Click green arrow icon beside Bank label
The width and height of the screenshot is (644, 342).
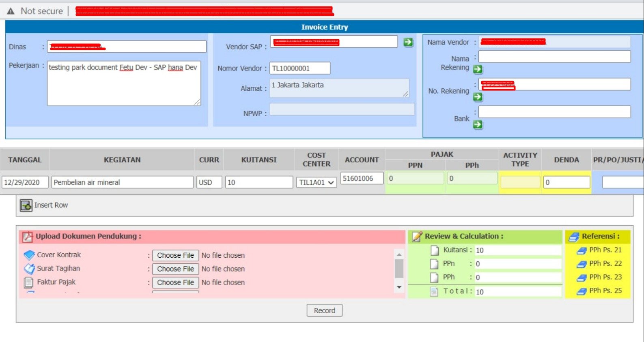click(478, 124)
